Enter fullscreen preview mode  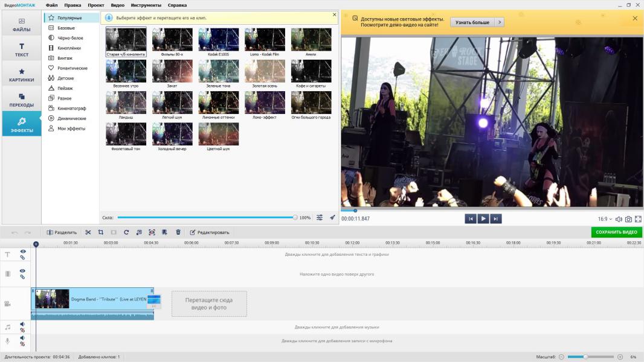pyautogui.click(x=638, y=219)
